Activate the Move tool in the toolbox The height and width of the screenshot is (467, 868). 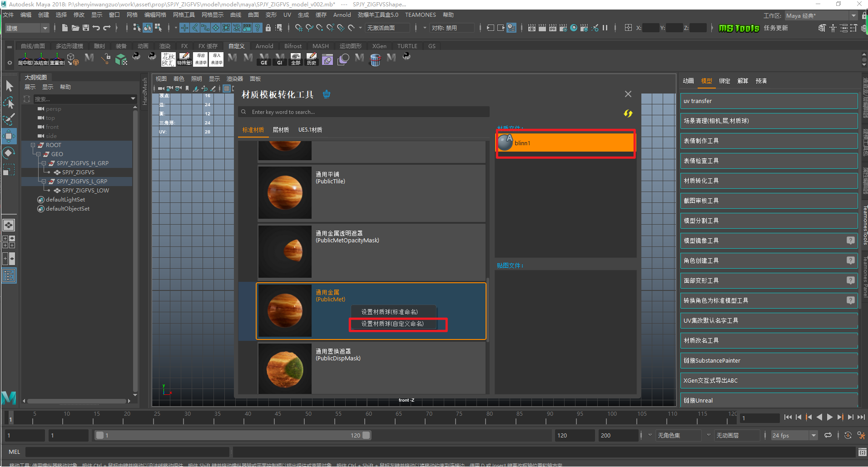(x=9, y=136)
